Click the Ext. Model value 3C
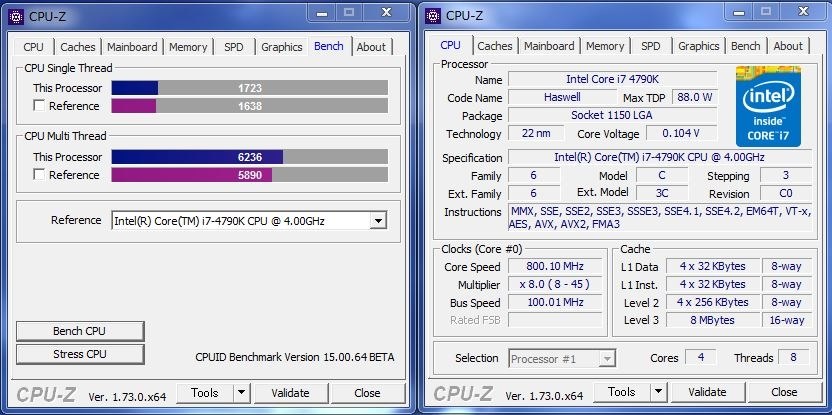832x415 pixels. 662,193
